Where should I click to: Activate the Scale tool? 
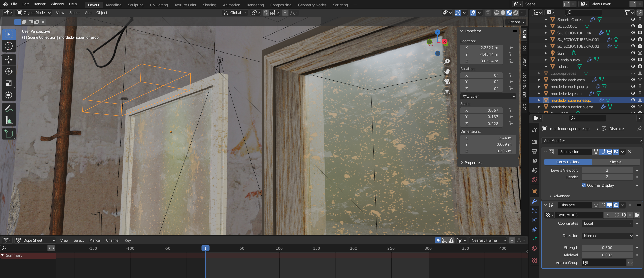point(9,83)
